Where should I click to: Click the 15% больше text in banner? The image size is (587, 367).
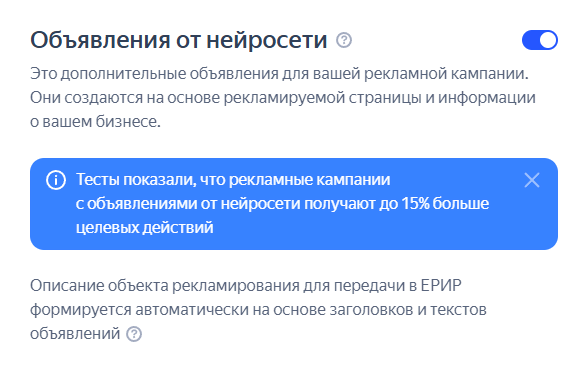(445, 204)
